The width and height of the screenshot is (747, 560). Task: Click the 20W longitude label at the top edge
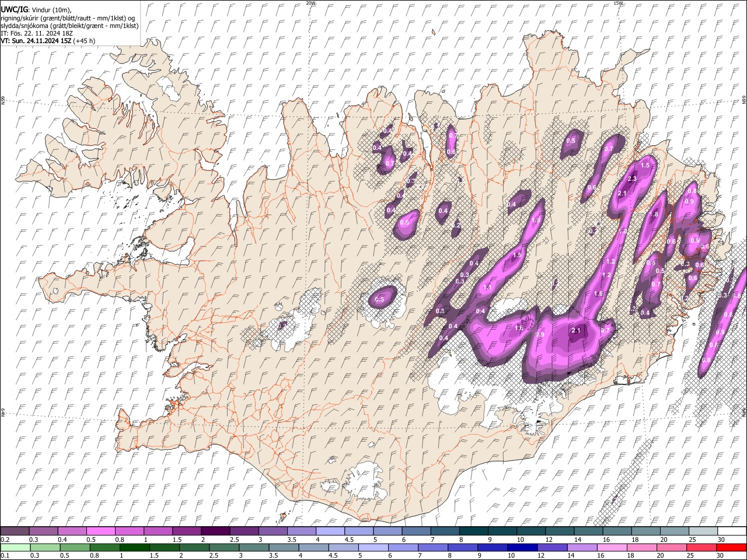(x=310, y=3)
